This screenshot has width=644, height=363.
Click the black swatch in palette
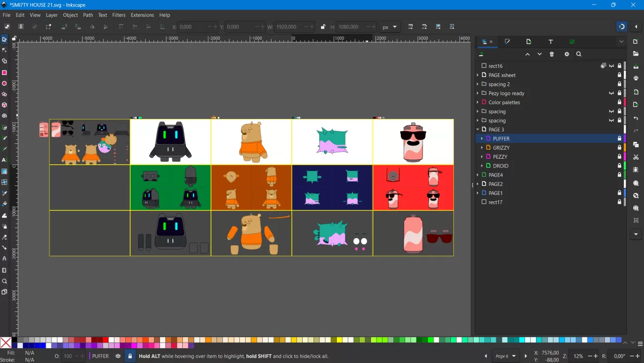tap(14, 340)
